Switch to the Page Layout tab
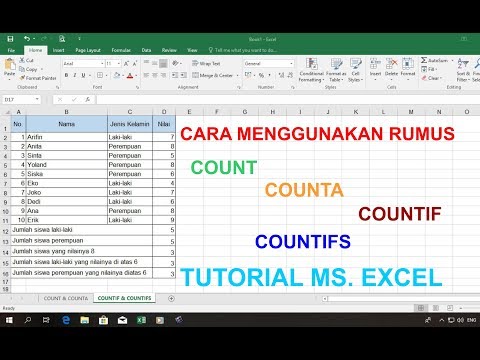Image resolution: width=480 pixels, height=360 pixels. coord(88,50)
